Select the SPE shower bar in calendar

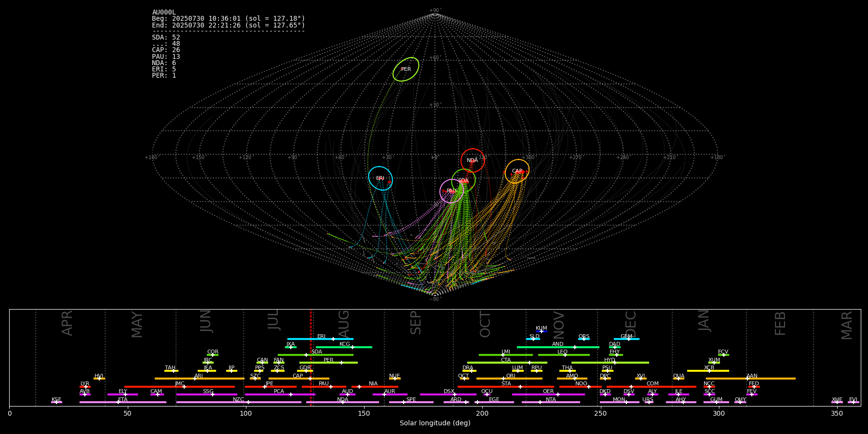(411, 402)
